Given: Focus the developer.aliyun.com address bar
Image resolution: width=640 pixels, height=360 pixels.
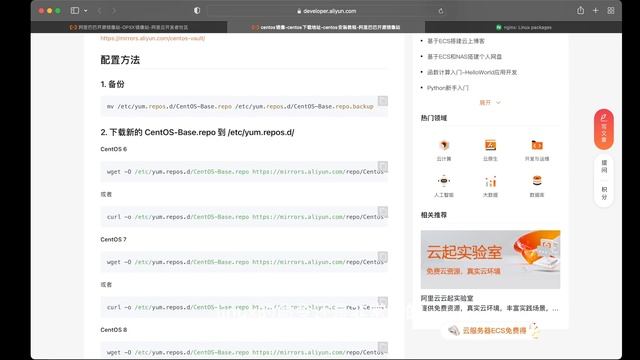Looking at the screenshot, I should tap(327, 11).
